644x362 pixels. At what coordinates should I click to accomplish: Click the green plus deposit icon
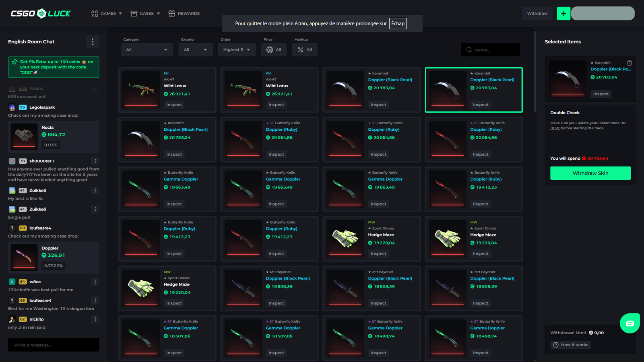(563, 13)
